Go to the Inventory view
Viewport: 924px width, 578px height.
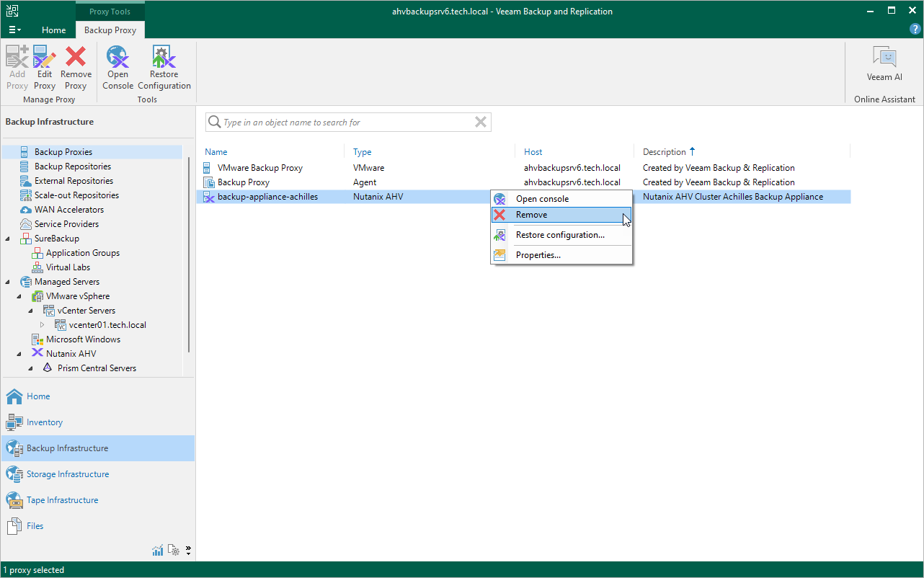point(45,422)
